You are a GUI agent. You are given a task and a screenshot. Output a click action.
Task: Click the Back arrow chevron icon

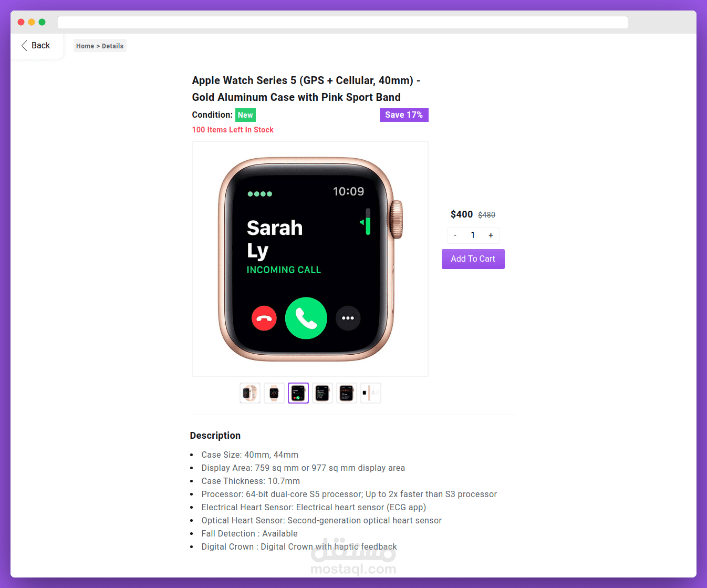tap(24, 46)
